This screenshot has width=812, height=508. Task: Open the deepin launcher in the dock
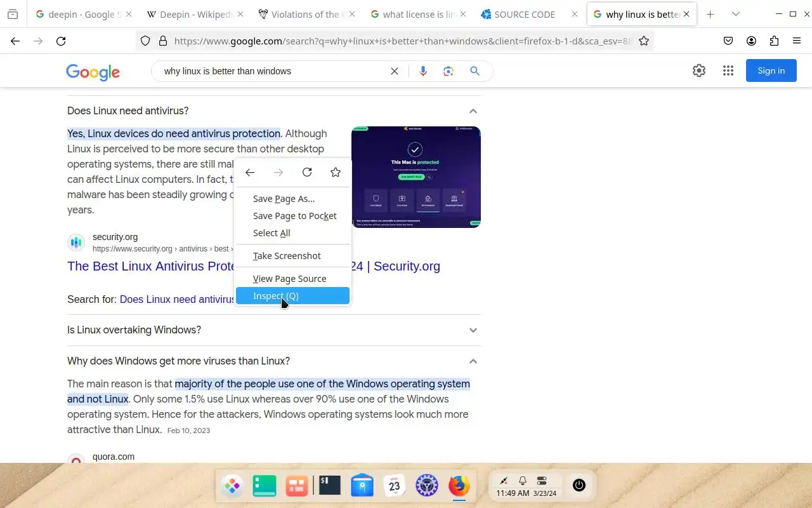(233, 486)
